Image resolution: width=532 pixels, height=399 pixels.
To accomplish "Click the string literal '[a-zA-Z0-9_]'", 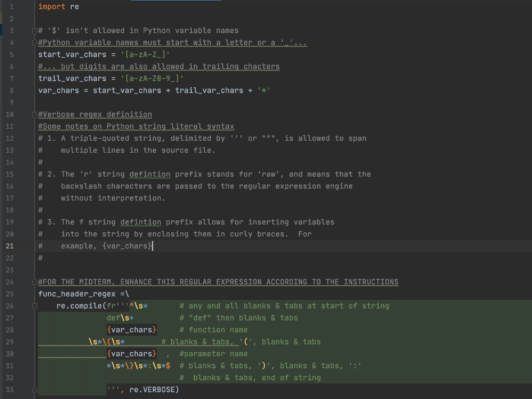I will tap(151, 78).
